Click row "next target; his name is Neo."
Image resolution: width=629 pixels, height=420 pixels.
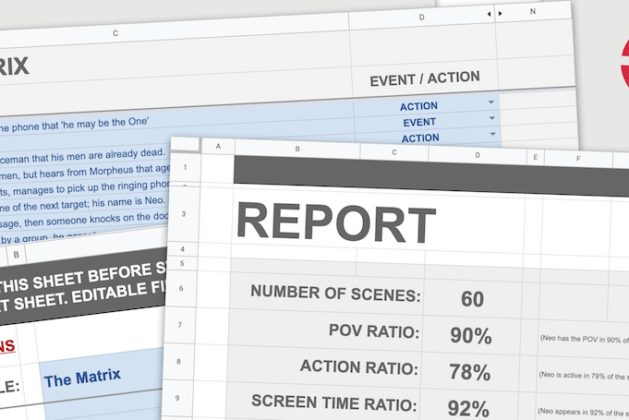click(110, 203)
